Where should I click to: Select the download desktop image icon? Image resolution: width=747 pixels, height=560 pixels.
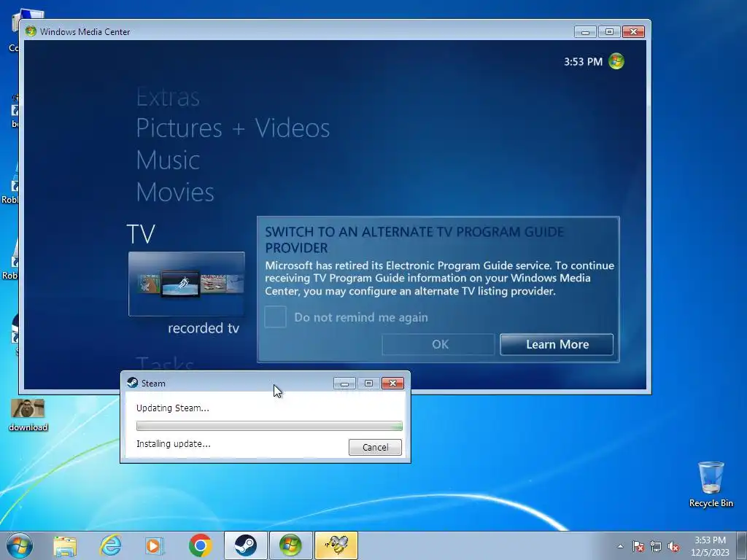tap(28, 415)
